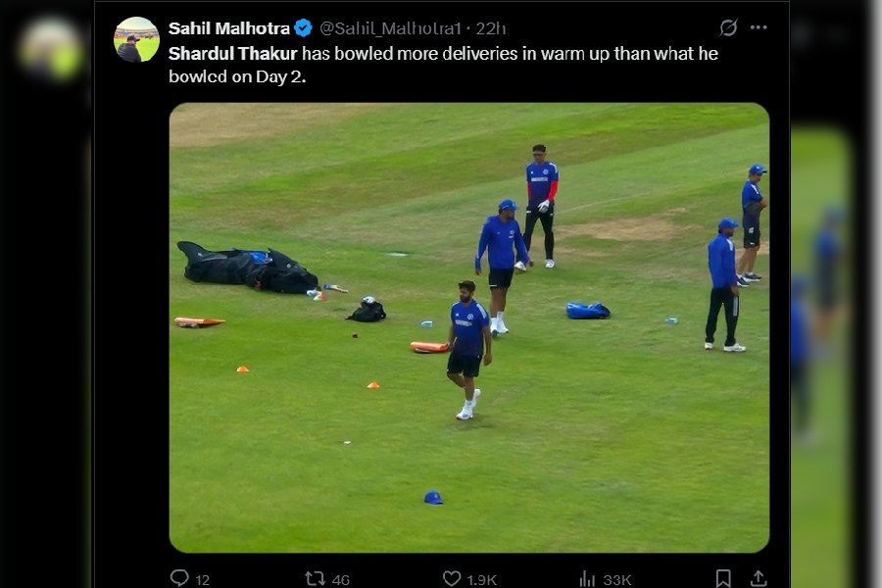Screen dimensions: 882x588
Task: Bookmark this Shardul Thakur tweet
Action: (722, 578)
